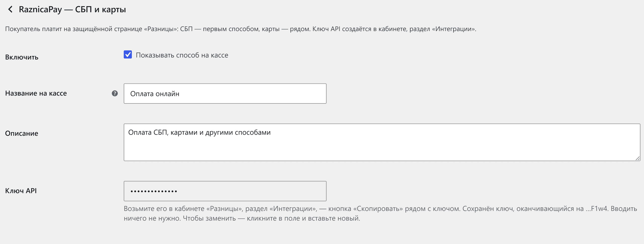Click the word «Разницы» in the top description
This screenshot has height=244, width=644.
point(161,29)
